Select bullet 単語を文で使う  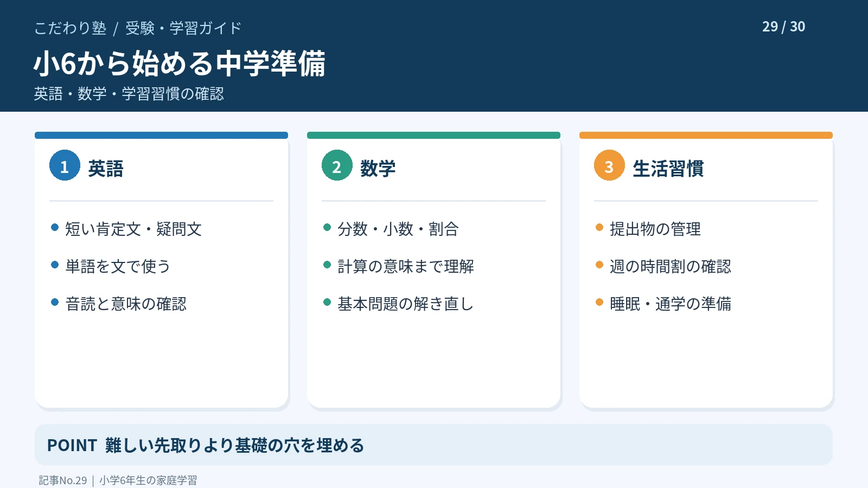tap(118, 267)
